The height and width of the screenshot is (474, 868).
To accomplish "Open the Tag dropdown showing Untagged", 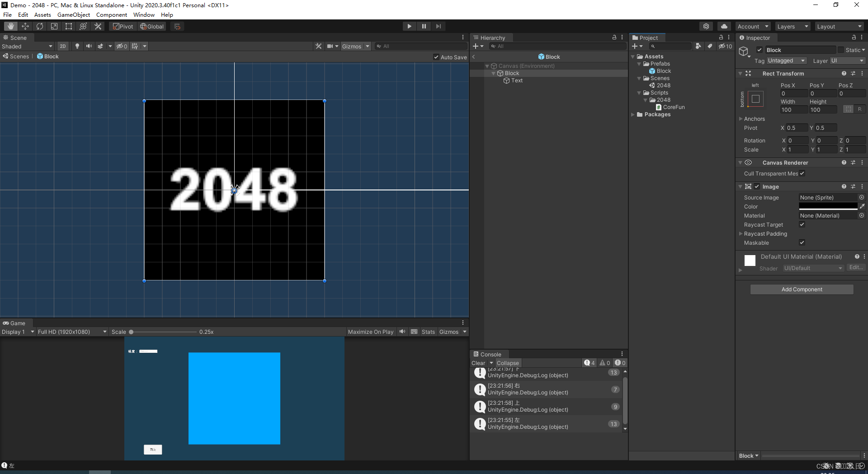I will [x=786, y=60].
